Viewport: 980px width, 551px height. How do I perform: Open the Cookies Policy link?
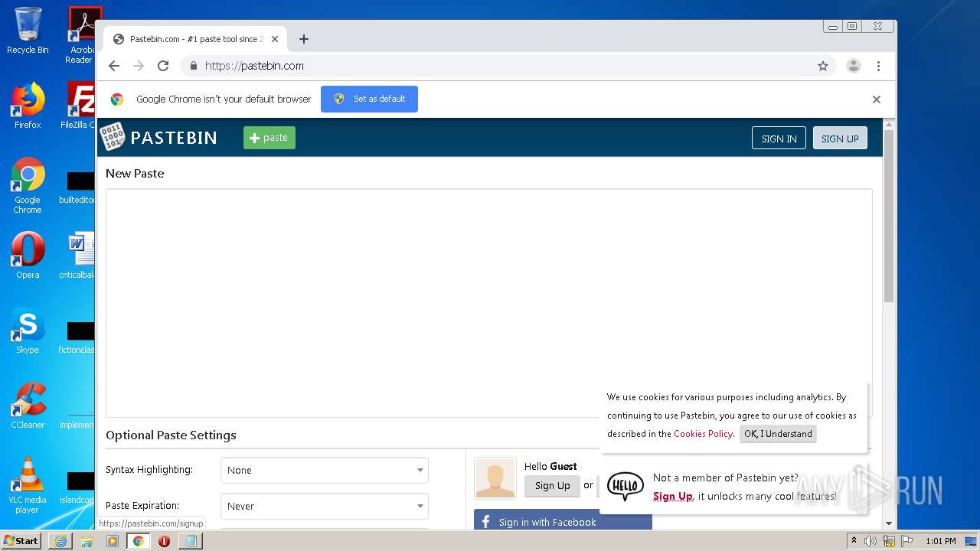tap(703, 434)
